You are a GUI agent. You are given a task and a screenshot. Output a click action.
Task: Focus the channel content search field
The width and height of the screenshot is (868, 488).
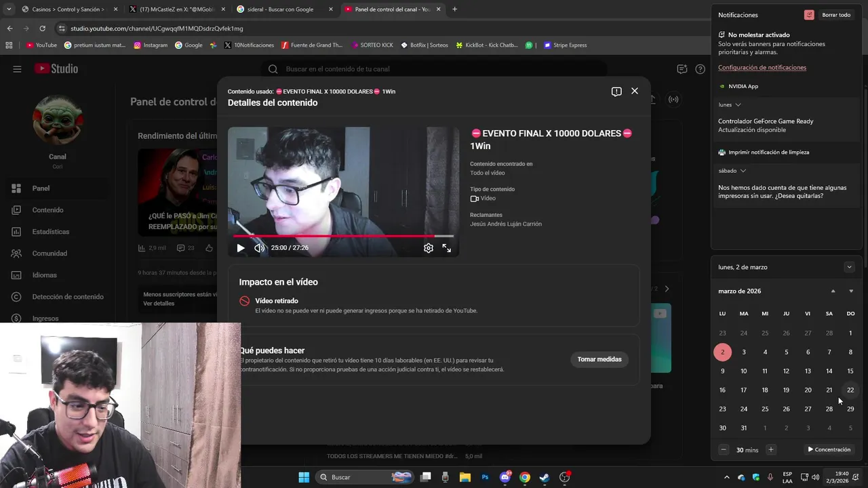(x=434, y=68)
